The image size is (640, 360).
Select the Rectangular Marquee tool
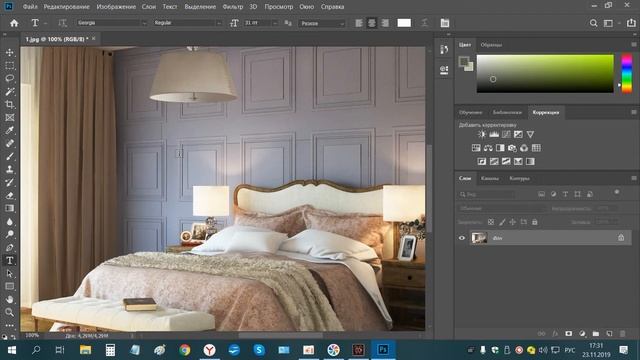click(9, 66)
